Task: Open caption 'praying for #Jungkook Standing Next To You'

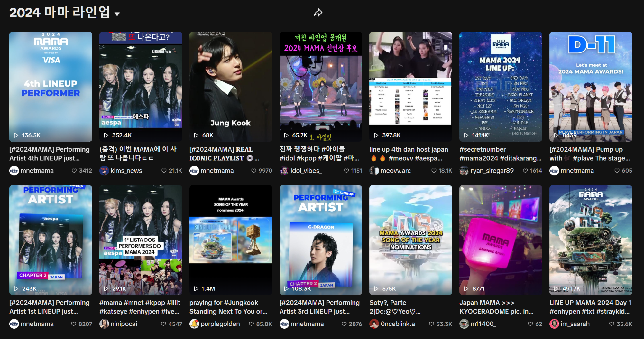Action: tap(228, 307)
